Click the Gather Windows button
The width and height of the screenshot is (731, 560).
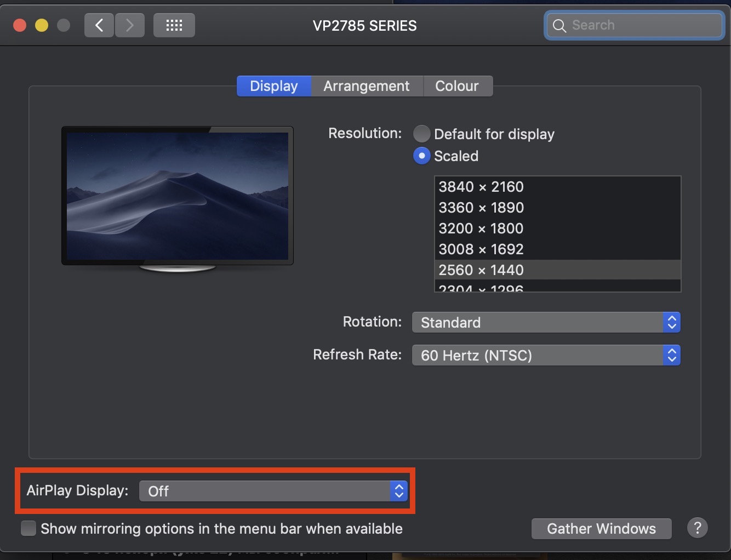[x=601, y=529]
